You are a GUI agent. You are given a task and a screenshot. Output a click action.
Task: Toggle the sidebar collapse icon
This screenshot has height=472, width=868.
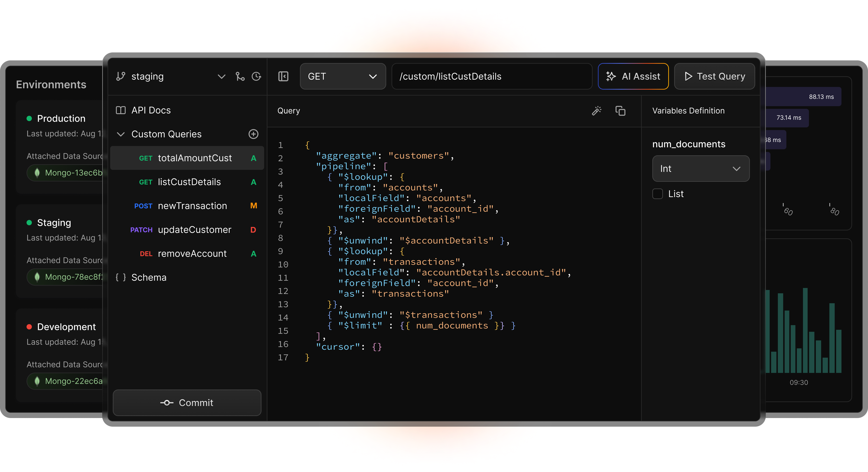click(283, 77)
